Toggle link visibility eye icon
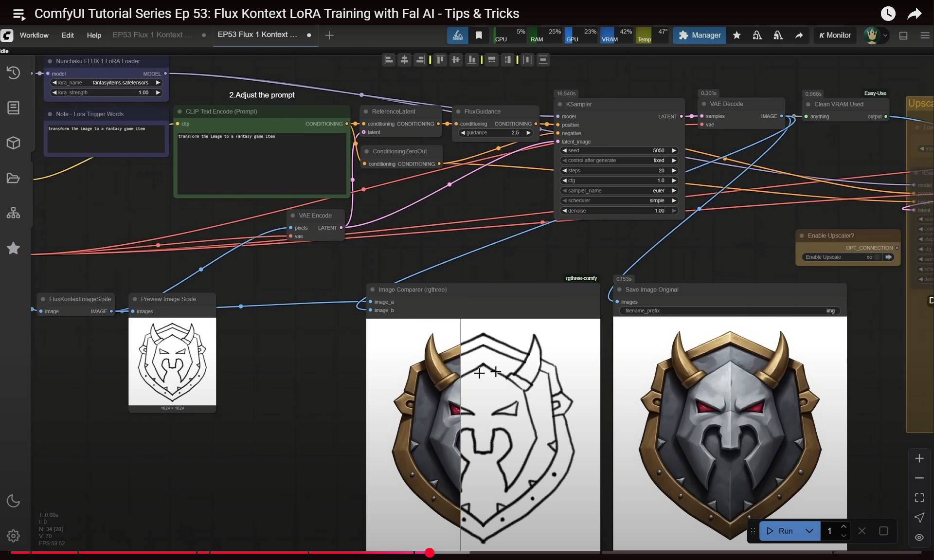The height and width of the screenshot is (560, 934). pos(919,537)
